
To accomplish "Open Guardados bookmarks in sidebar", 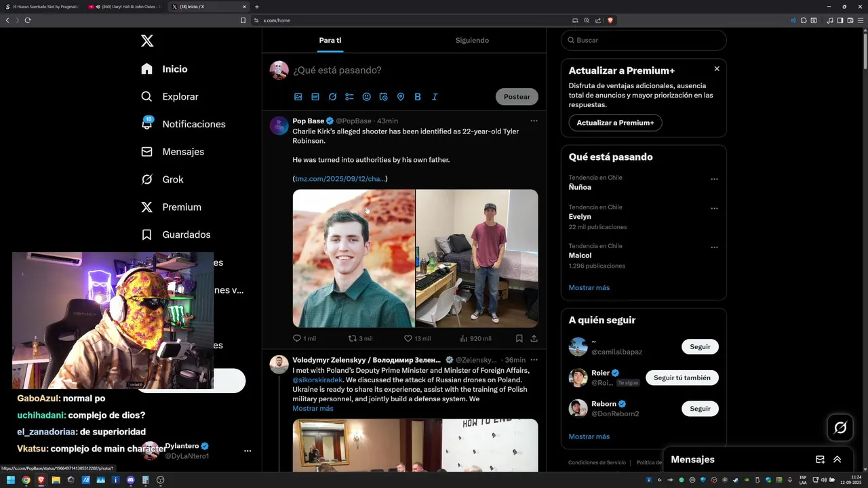I will pyautogui.click(x=176, y=235).
